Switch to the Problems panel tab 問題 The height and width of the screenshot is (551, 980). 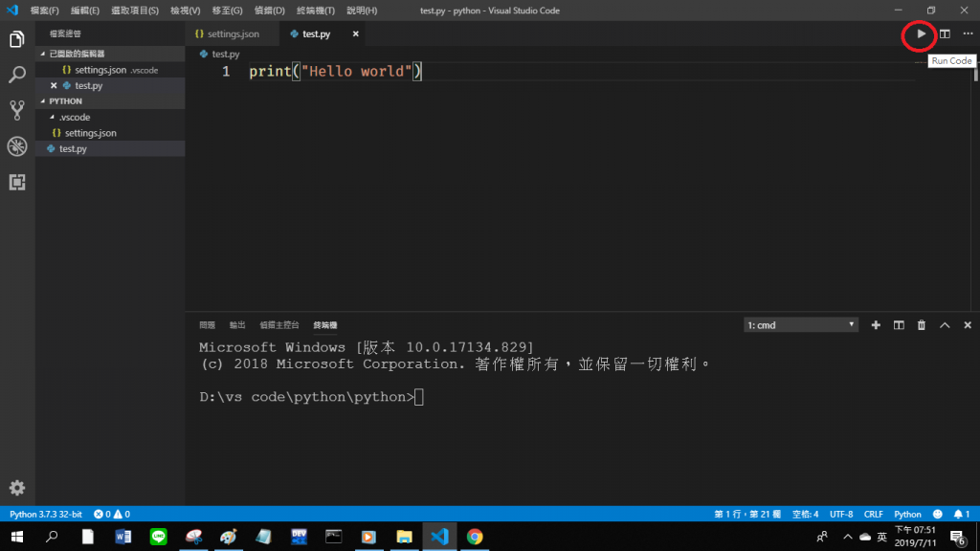[x=207, y=325]
